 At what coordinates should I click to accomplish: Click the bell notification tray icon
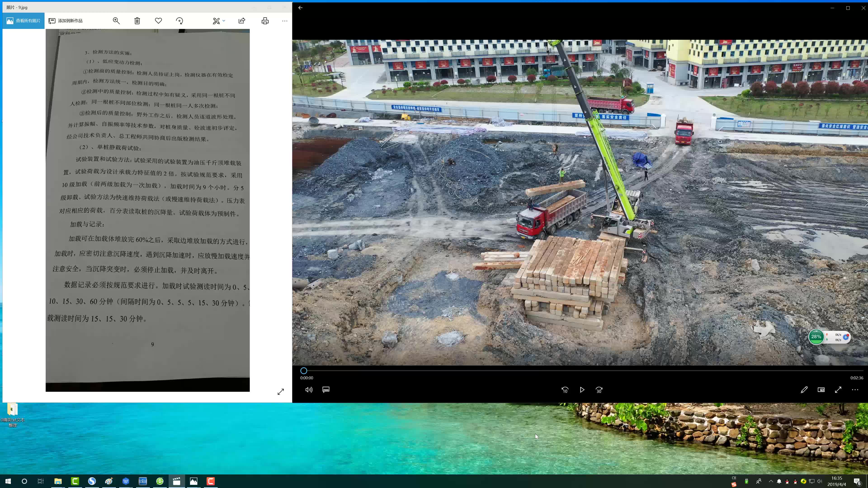tap(779, 481)
